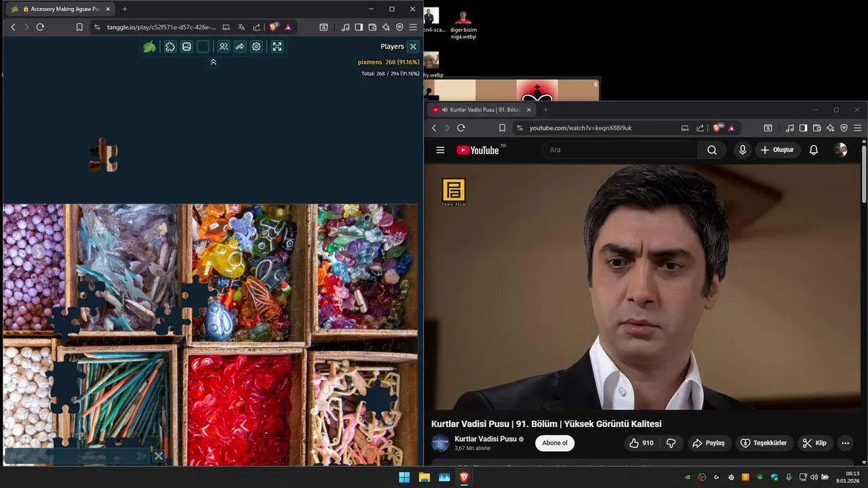Open the puzzle piece tool in Tanggle toolbar
This screenshot has width=868, height=488.
[x=170, y=47]
